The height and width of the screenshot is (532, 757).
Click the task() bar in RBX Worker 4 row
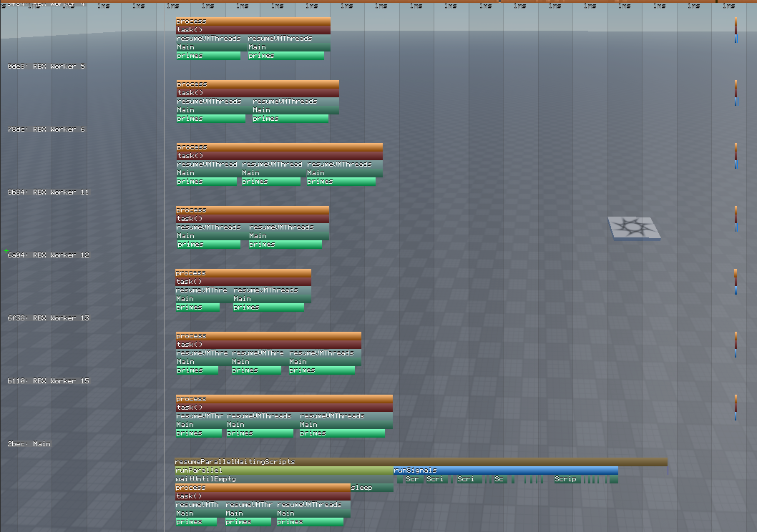253,30
